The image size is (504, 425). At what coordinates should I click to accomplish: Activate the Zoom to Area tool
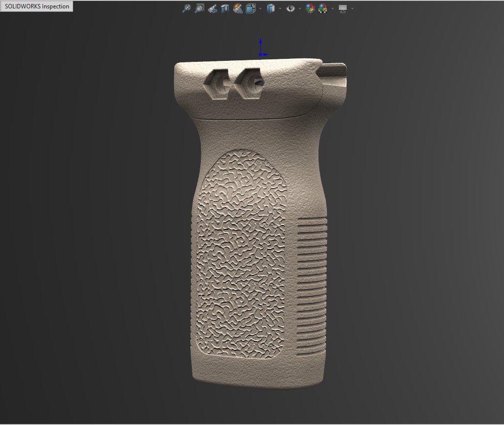(199, 8)
